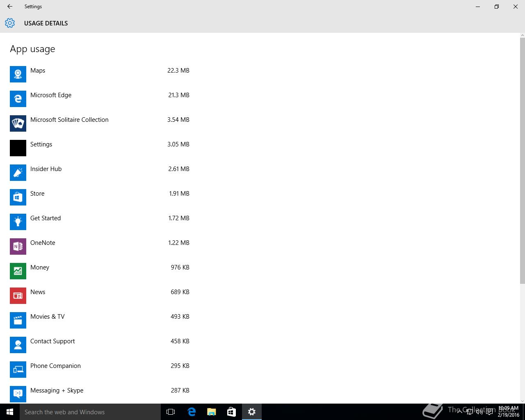This screenshot has height=420, width=525.
Task: Click the Insider Hub megaphone icon
Action: [x=18, y=173]
